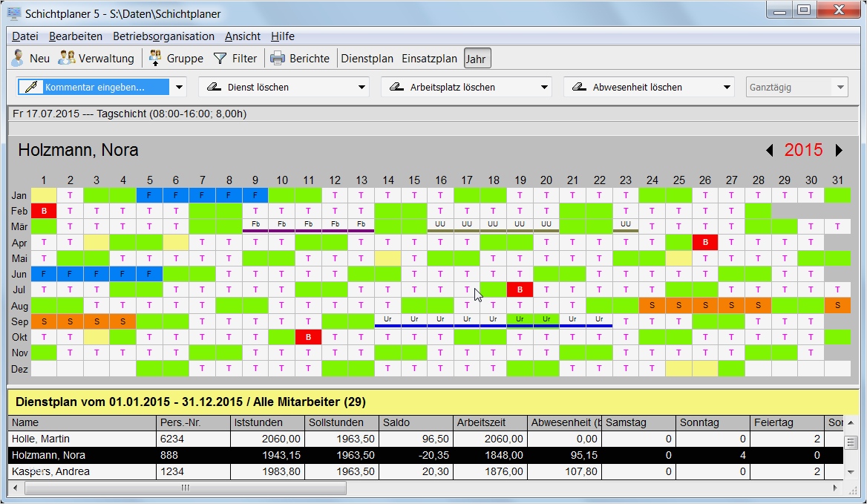Sort by Arbeitszeit column header
This screenshot has height=504, width=867.
490,423
